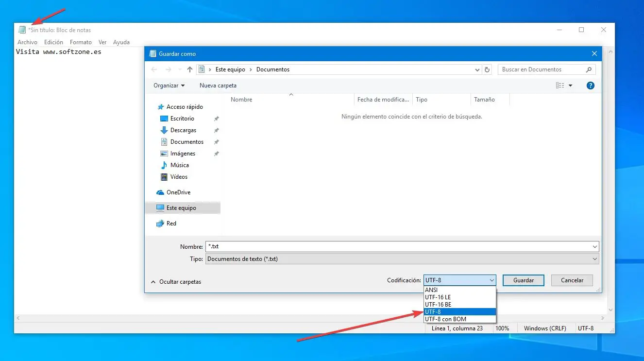
Task: Click the Descargas download arrow icon
Action: [164, 130]
